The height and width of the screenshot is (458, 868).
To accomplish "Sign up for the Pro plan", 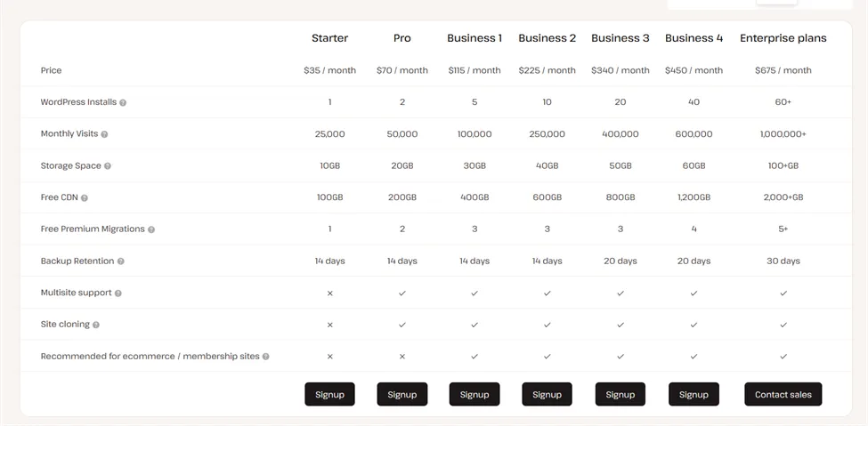I will (x=402, y=394).
